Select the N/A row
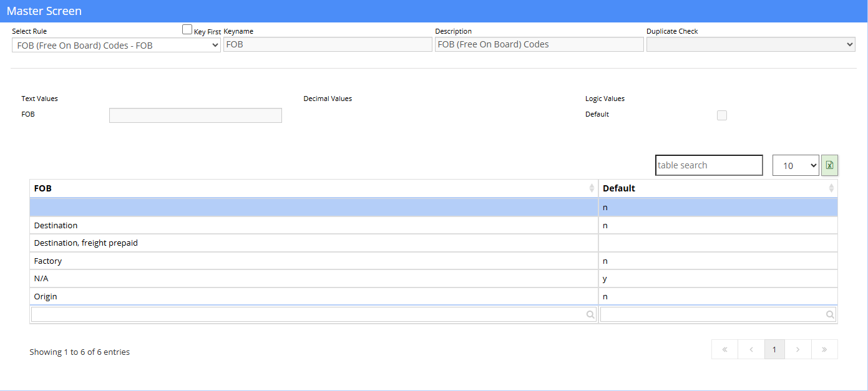Image resolution: width=868 pixels, height=391 pixels. (x=434, y=279)
